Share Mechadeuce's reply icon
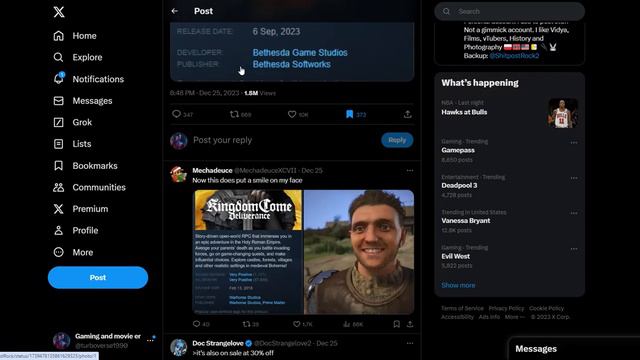 410,324
